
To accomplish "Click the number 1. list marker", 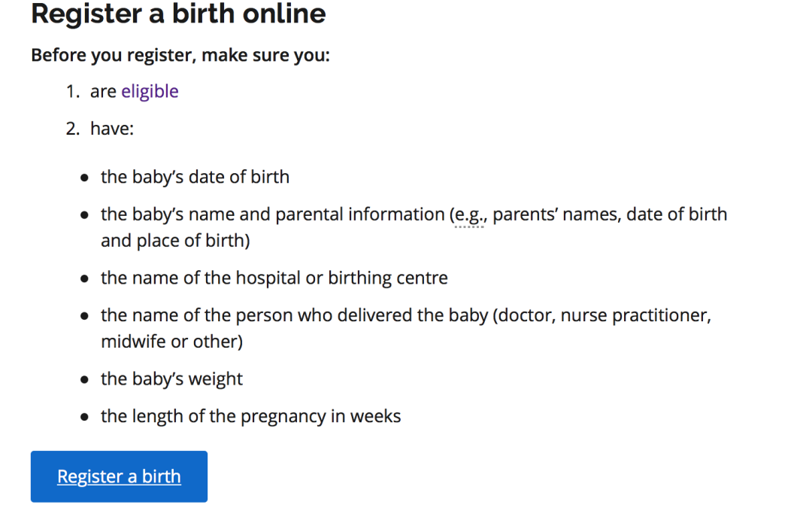I will (72, 92).
